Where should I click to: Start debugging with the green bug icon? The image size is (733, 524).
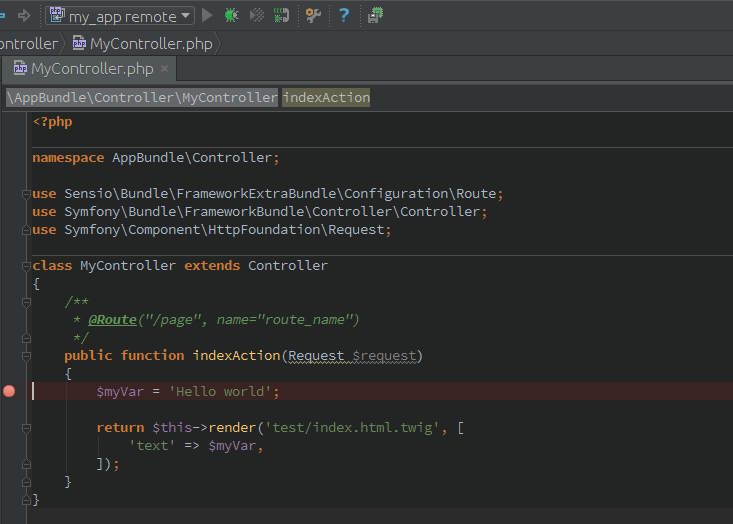pyautogui.click(x=232, y=15)
